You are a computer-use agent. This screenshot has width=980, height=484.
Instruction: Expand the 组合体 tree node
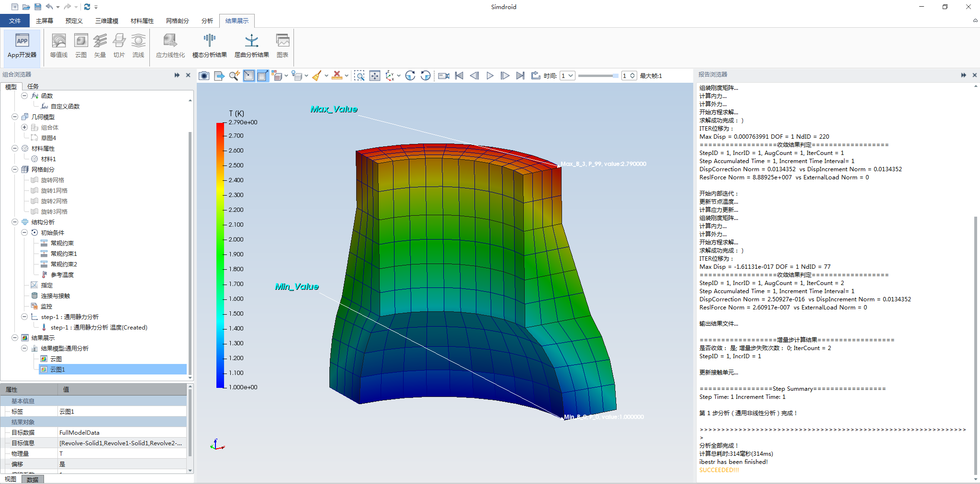click(24, 127)
